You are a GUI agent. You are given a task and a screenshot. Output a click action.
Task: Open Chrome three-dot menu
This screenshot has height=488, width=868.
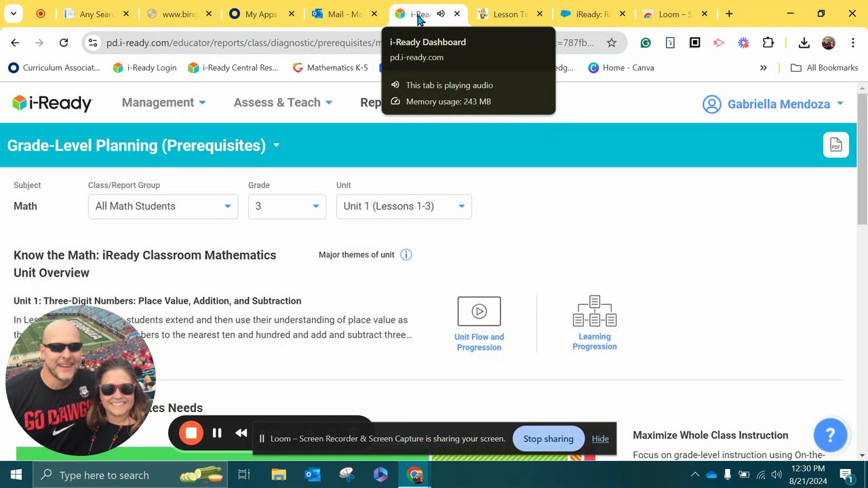coord(852,43)
